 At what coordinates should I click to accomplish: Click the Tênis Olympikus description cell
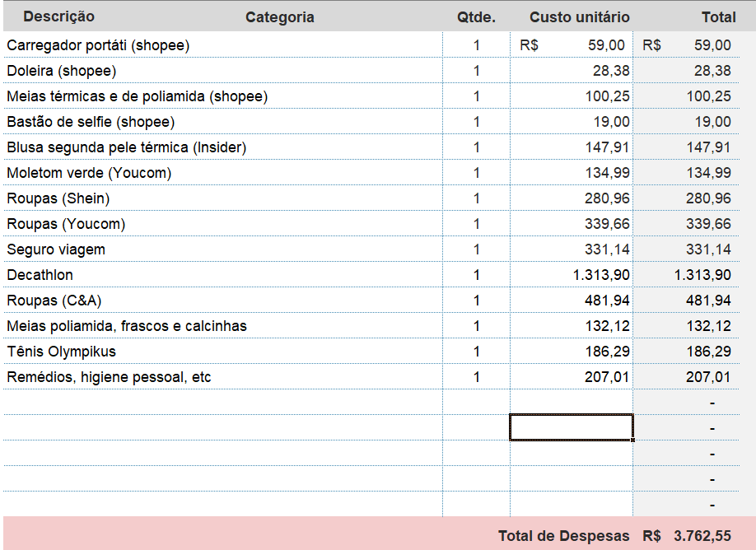tap(62, 352)
